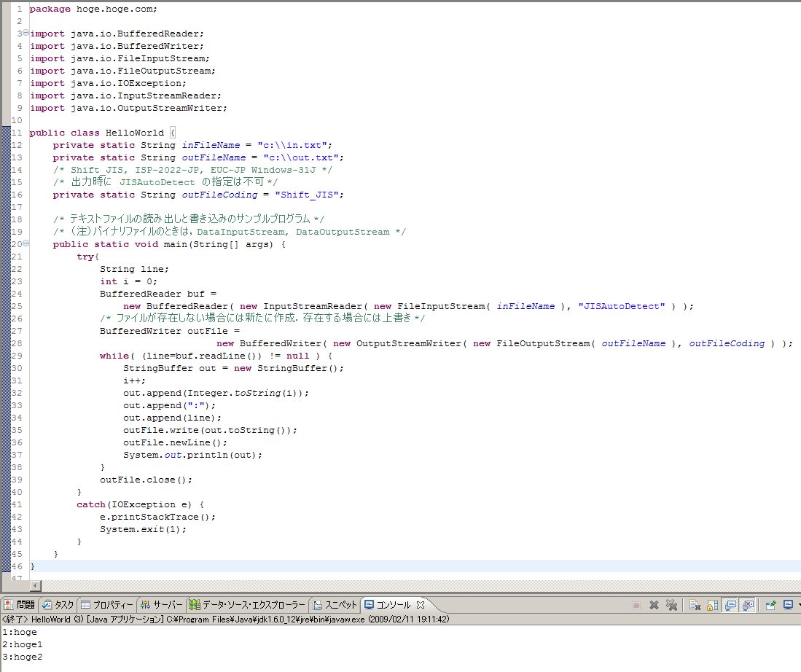
Task: Remove the terminated launch with single X icon
Action: coord(654,605)
